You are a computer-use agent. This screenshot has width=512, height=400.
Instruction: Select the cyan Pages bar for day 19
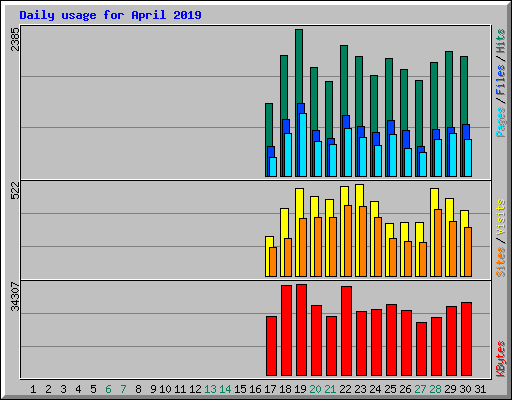point(303,145)
